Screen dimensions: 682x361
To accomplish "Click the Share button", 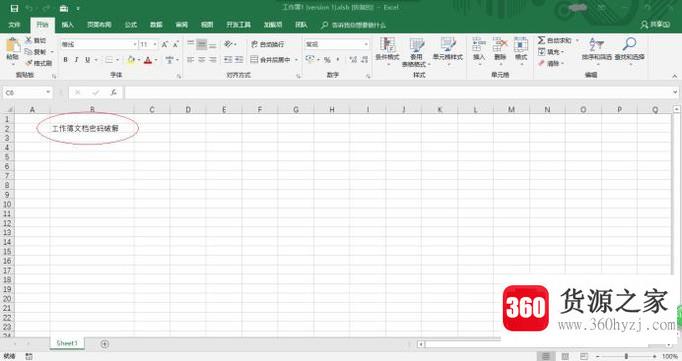I will (655, 25).
